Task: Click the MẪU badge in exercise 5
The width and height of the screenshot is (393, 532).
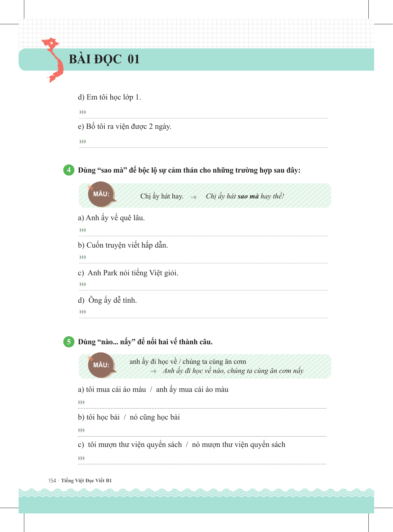Action: pos(101,365)
